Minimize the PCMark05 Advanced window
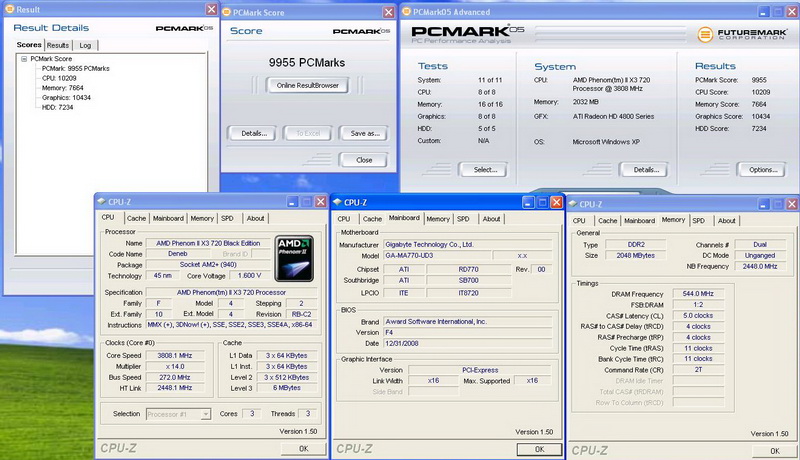This screenshot has width=800, height=460. click(x=763, y=11)
